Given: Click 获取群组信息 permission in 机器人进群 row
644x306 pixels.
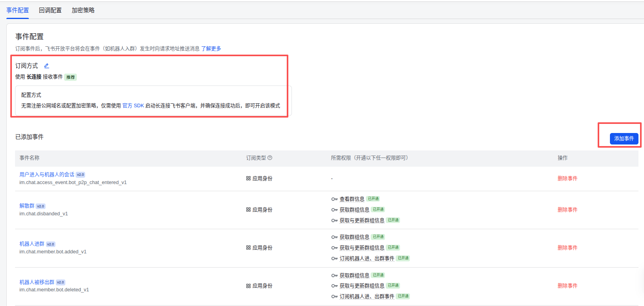Looking at the screenshot, I should [354, 237].
